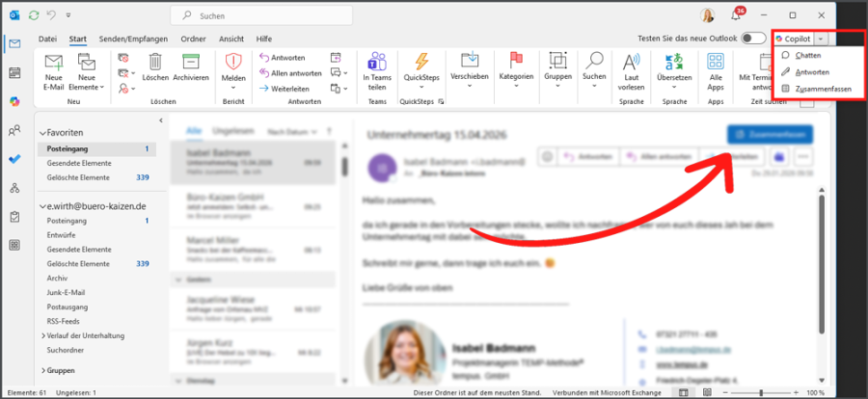Screen dimensions: 868x399
Task: Click the Suchen magnifier in ribbon
Action: 594,61
